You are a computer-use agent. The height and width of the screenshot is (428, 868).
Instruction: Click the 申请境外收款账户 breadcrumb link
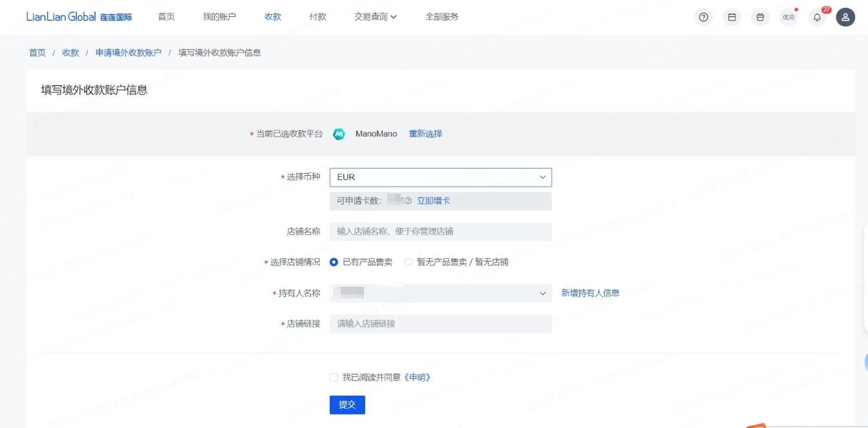coord(128,53)
